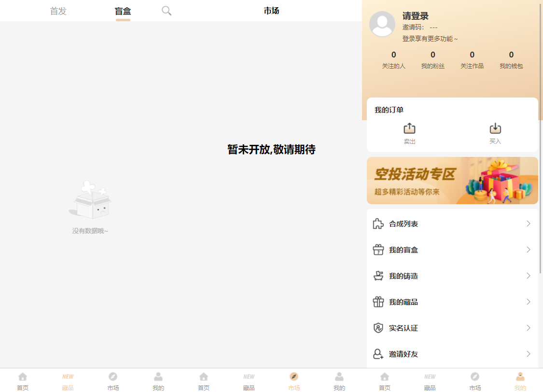Tap 藏品 NEW icon in the profile panel's nav bar

[430, 377]
